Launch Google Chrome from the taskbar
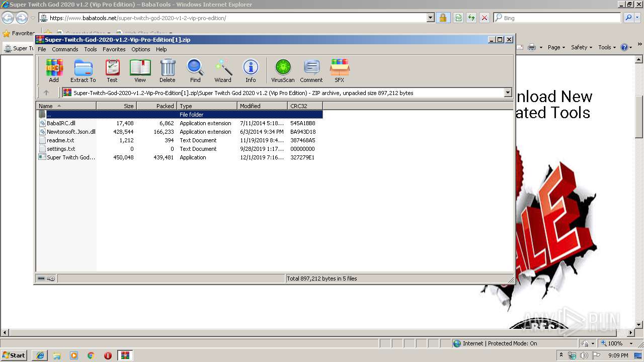Viewport: 644px width, 362px height. [91, 355]
